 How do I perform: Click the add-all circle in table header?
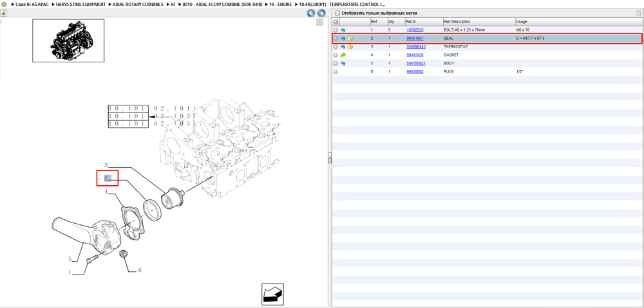pyautogui.click(x=336, y=22)
